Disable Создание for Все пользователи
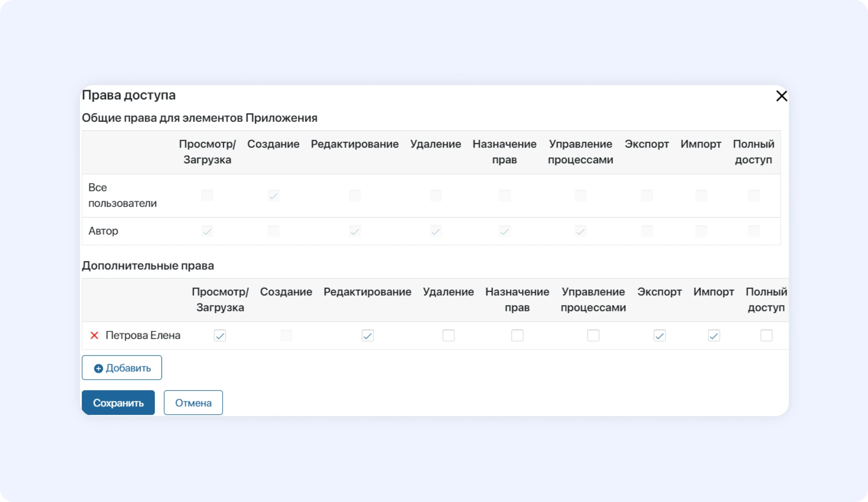 coord(273,196)
